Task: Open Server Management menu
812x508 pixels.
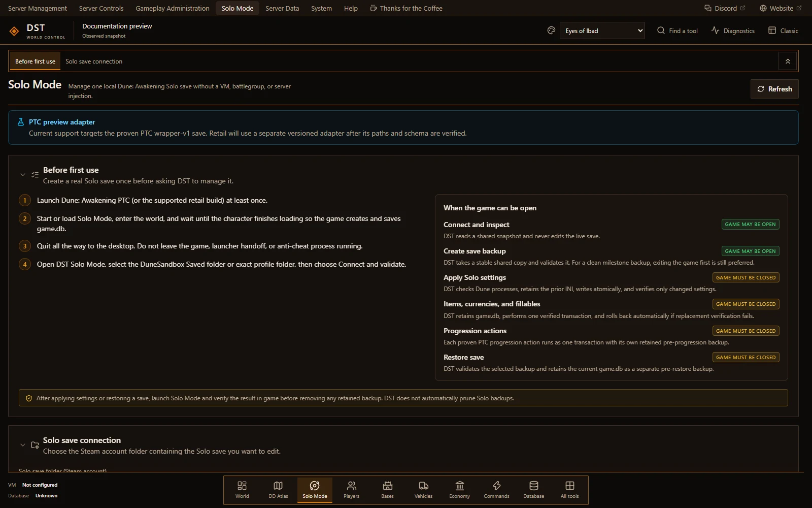Action: (x=38, y=8)
